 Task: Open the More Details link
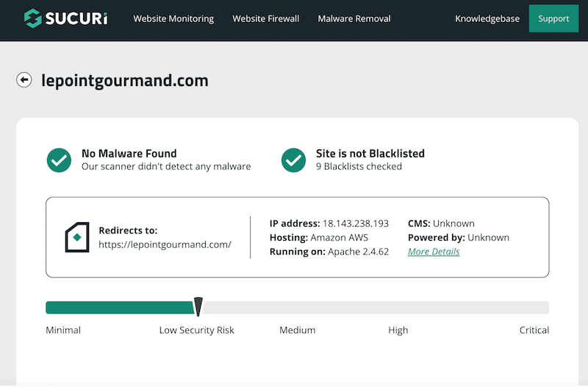click(x=434, y=252)
